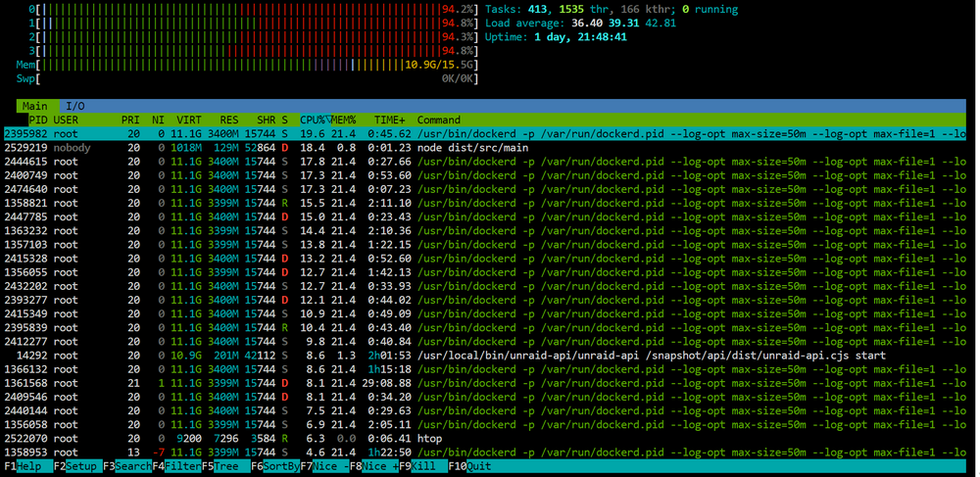Screen dimensions: 980x477
Task: Select process row with PID 2444615
Action: (486, 162)
